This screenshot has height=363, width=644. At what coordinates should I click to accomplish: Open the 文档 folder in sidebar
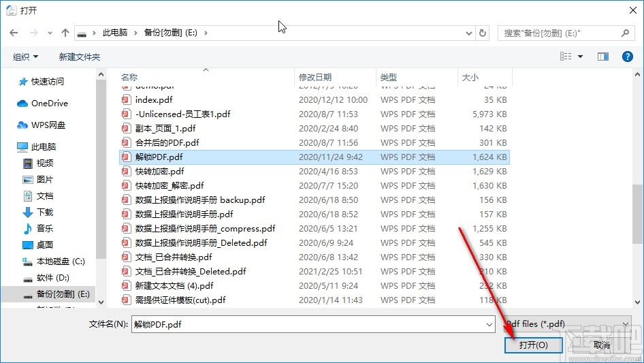pyautogui.click(x=38, y=195)
